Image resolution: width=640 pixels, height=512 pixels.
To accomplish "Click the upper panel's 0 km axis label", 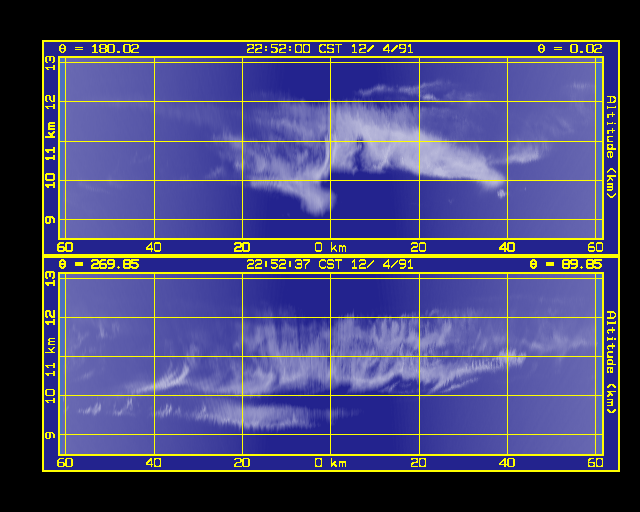I will (331, 247).
